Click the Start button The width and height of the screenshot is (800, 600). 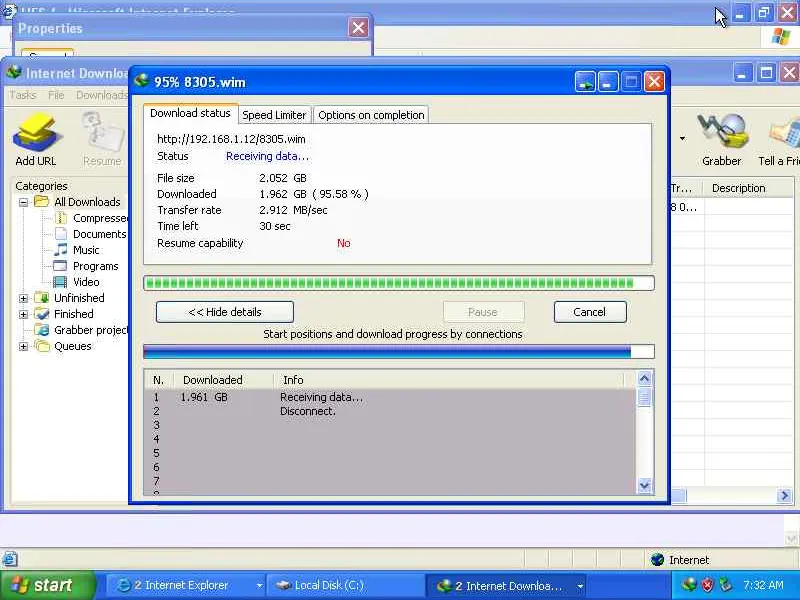47,585
